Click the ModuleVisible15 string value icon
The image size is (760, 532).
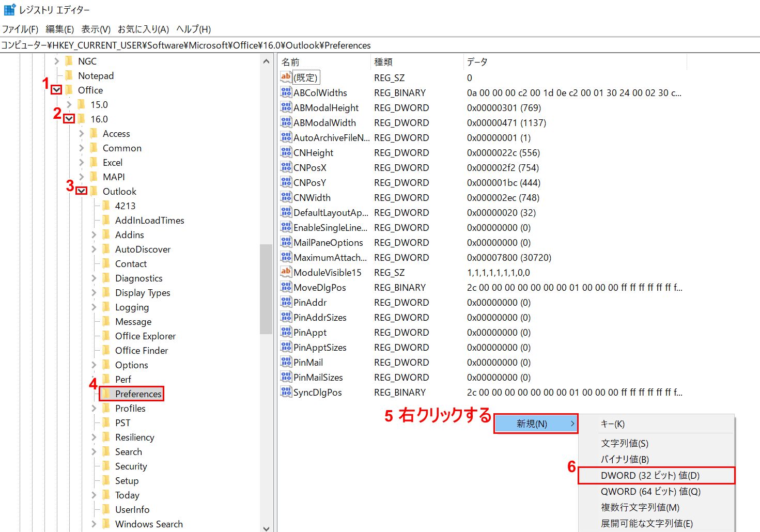click(x=286, y=272)
